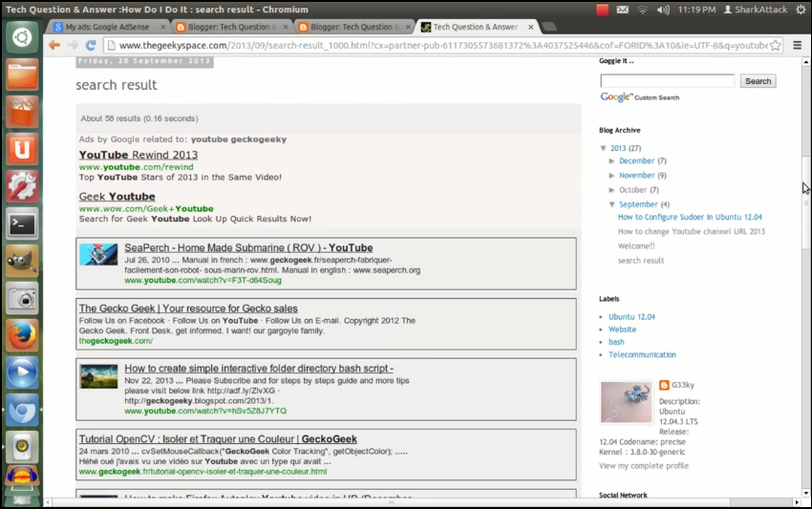Click the browser address bar
This screenshot has height=509, width=812.
pyautogui.click(x=443, y=46)
